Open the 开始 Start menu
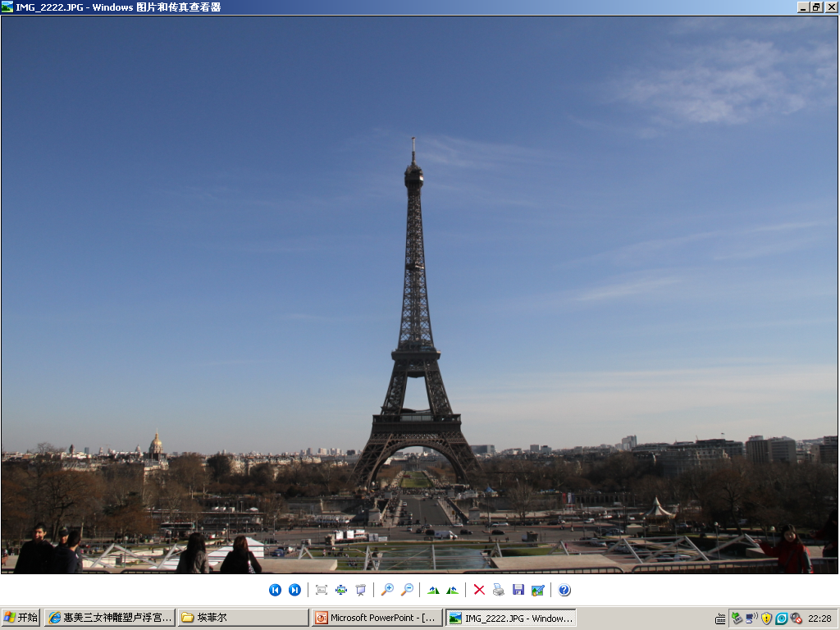This screenshot has height=630, width=840. [21, 618]
